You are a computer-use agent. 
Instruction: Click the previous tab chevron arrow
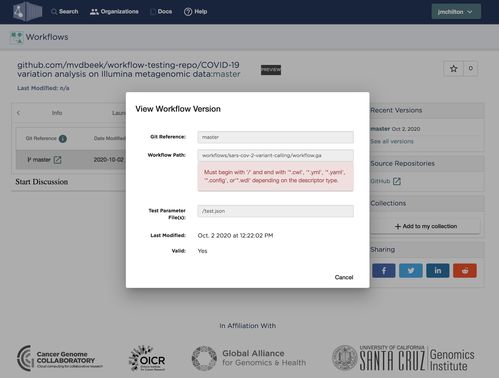(x=19, y=113)
